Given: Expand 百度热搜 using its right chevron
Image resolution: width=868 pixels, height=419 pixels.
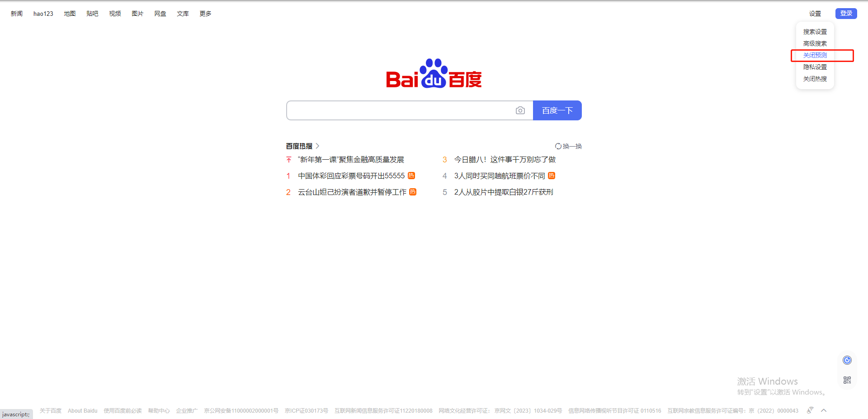Looking at the screenshot, I should 317,146.
